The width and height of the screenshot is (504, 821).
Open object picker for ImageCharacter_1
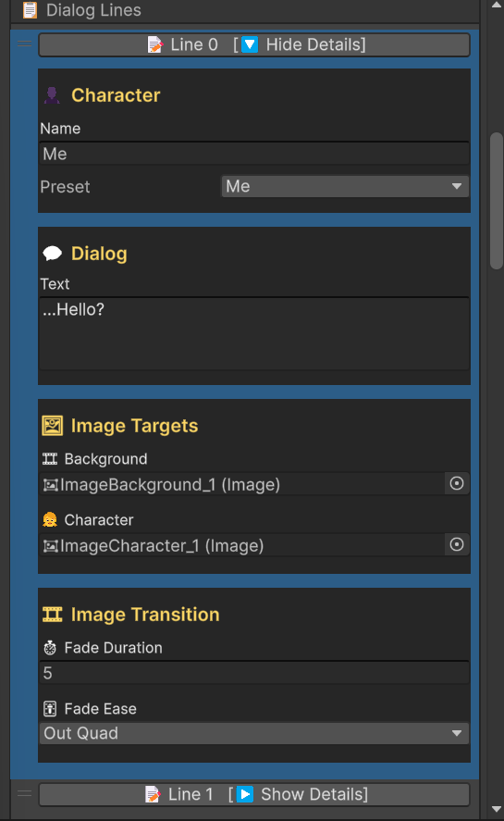tap(456, 544)
